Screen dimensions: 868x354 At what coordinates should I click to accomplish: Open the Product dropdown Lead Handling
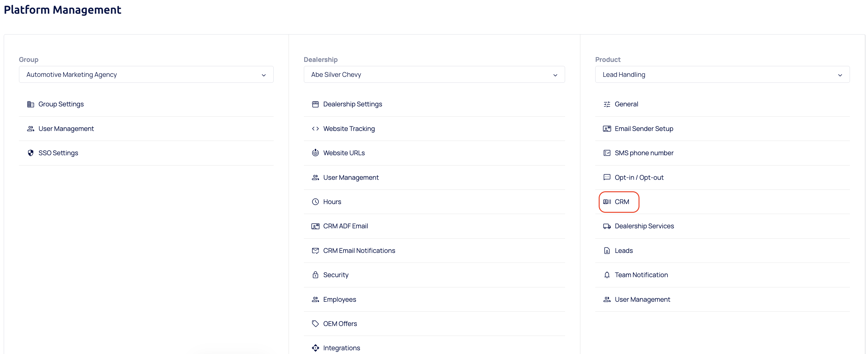click(x=722, y=74)
